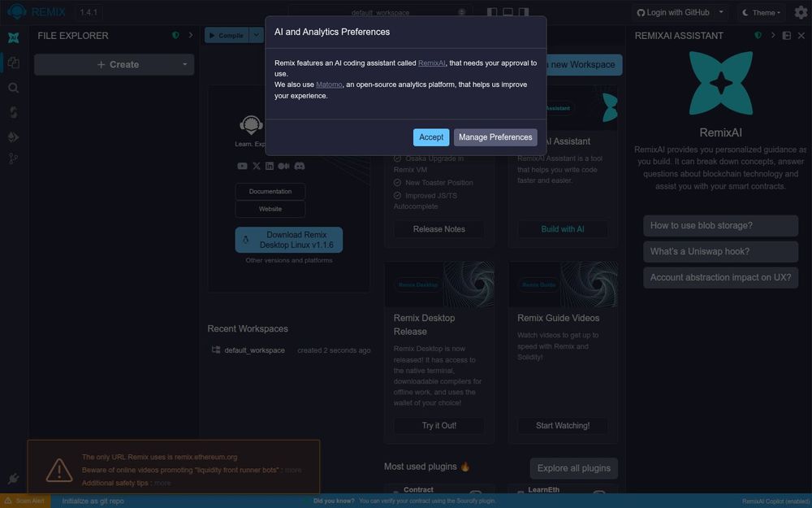This screenshot has height=508, width=812.
Task: Open 'more' link after Additional safety tips
Action: (162, 483)
